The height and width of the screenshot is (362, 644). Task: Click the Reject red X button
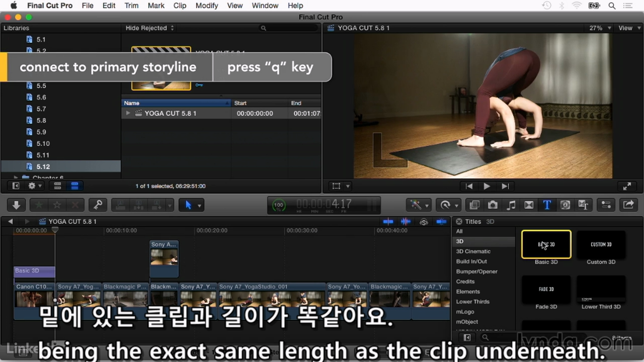point(75,205)
